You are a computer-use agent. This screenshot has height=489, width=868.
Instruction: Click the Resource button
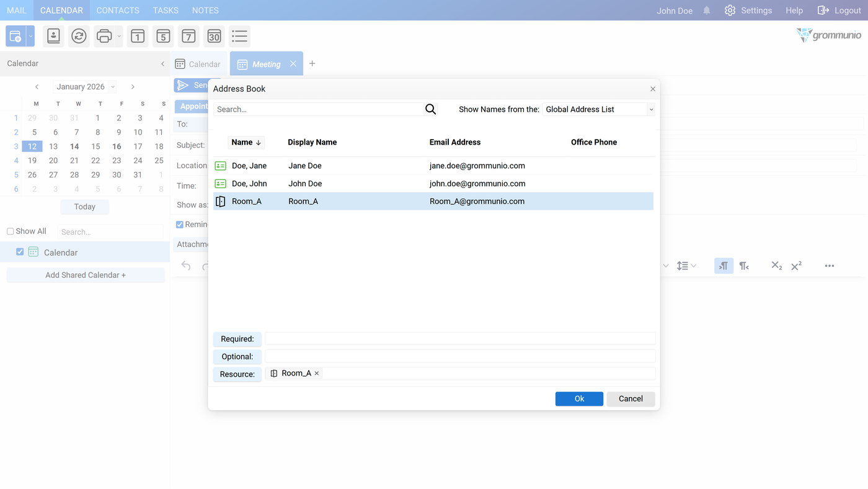(x=237, y=374)
